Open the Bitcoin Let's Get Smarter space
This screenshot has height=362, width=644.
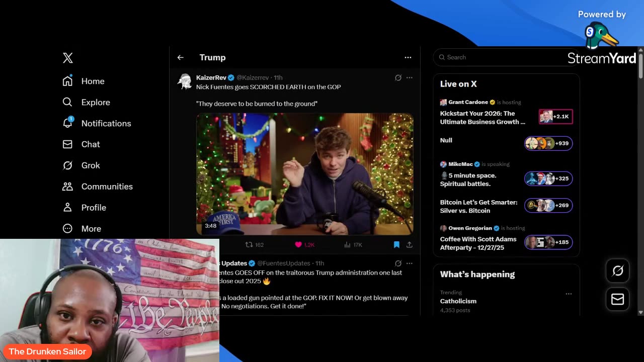478,206
